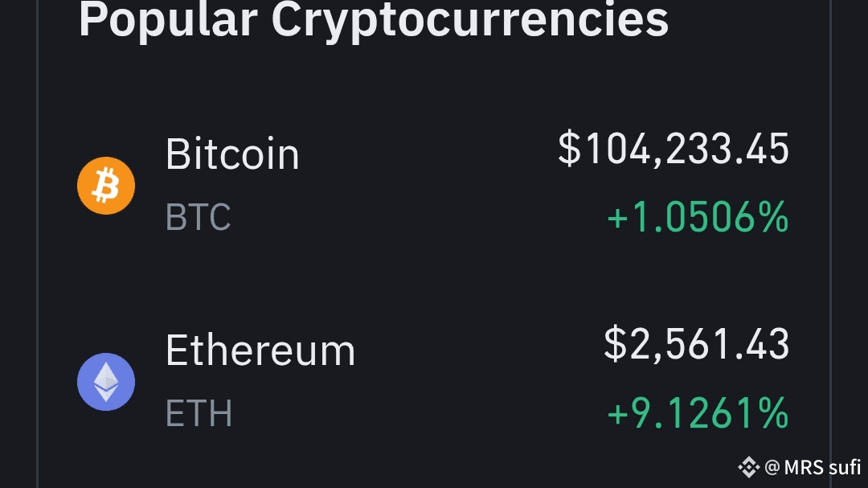Click the Ethereum price $2,561.43
The image size is (868, 488).
click(x=696, y=345)
